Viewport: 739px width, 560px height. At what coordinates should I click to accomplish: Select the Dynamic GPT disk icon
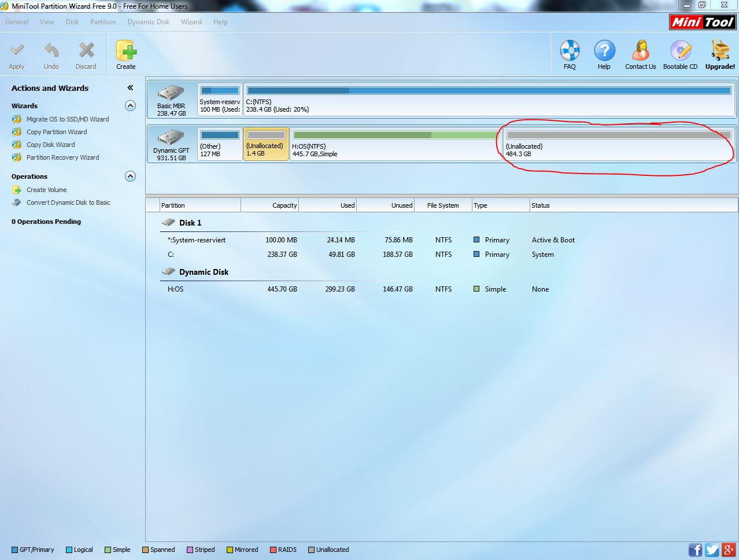tap(171, 137)
